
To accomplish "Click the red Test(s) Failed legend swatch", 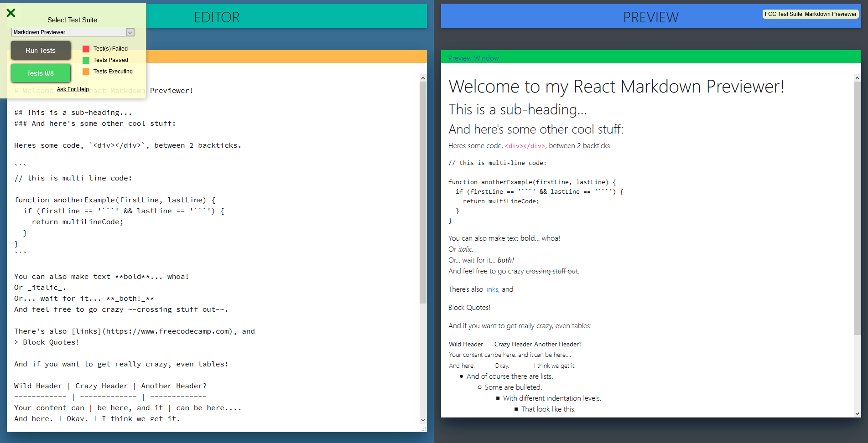I will 86,49.
